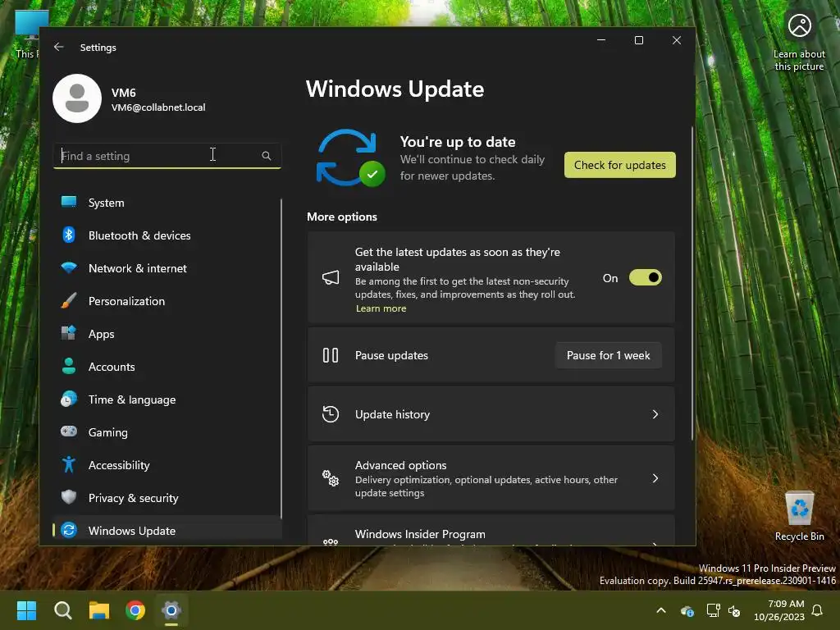840x630 pixels.
Task: Click the Update history clock icon
Action: point(331,414)
